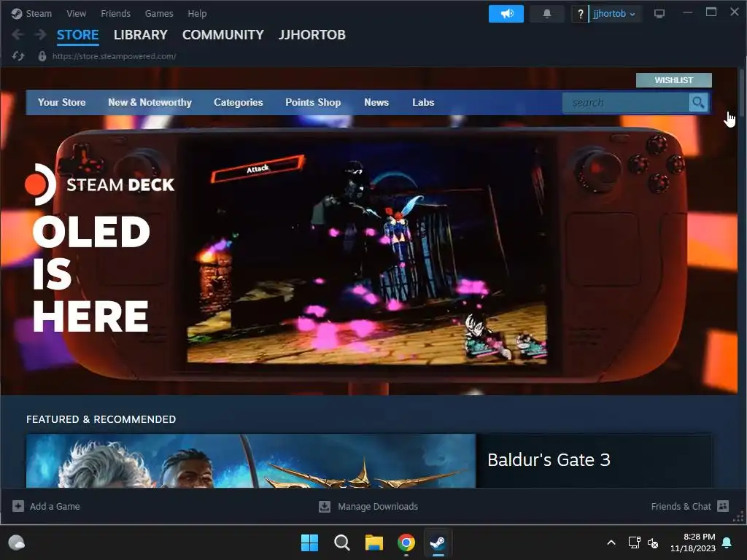Focus the store search field
This screenshot has width=747, height=560.
pyautogui.click(x=625, y=102)
